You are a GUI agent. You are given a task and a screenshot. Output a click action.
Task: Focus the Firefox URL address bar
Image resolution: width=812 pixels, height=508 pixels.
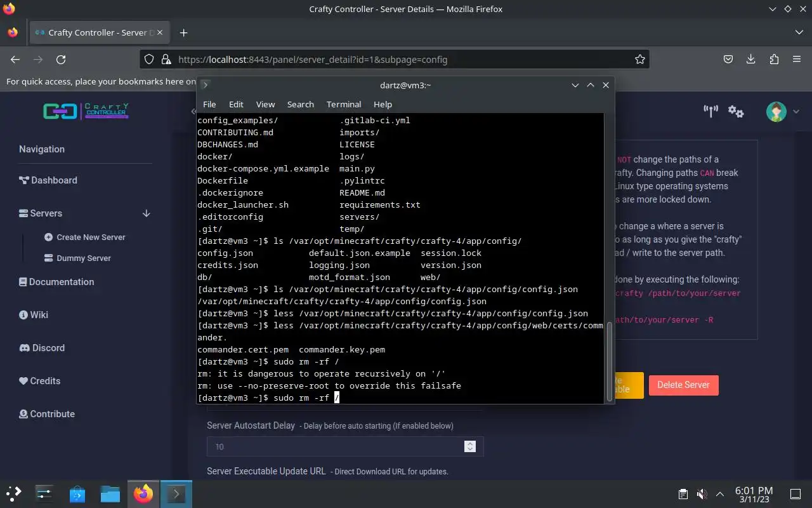[x=393, y=59]
